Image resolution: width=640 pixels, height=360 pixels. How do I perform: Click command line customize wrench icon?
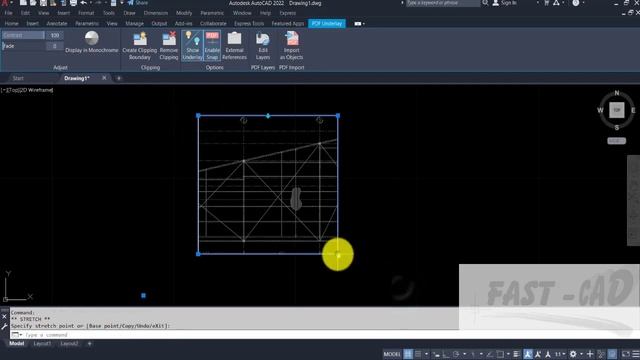[4, 327]
